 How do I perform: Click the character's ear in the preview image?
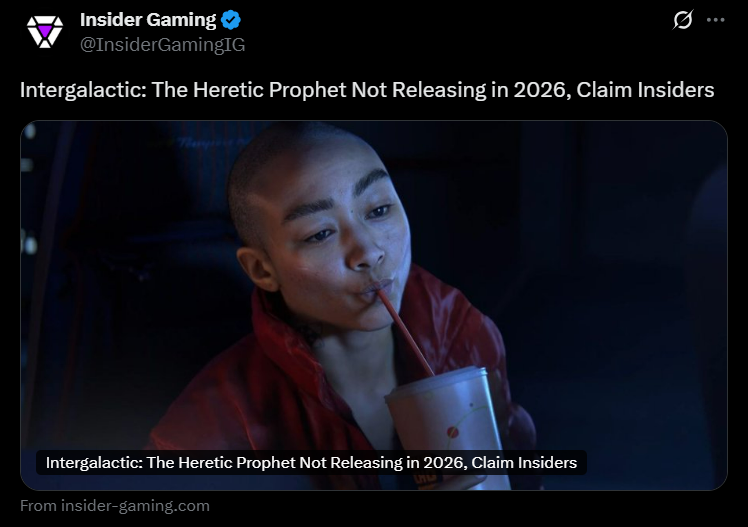pos(258,268)
